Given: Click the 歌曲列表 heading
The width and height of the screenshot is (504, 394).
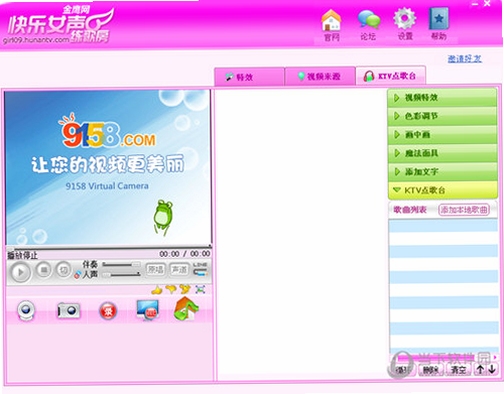Looking at the screenshot, I should [x=410, y=210].
